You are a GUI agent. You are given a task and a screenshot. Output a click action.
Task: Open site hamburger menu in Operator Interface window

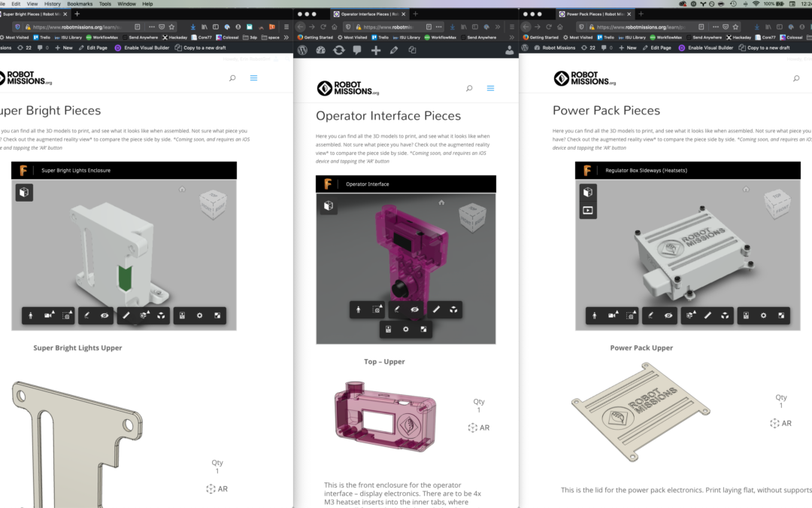coord(490,88)
